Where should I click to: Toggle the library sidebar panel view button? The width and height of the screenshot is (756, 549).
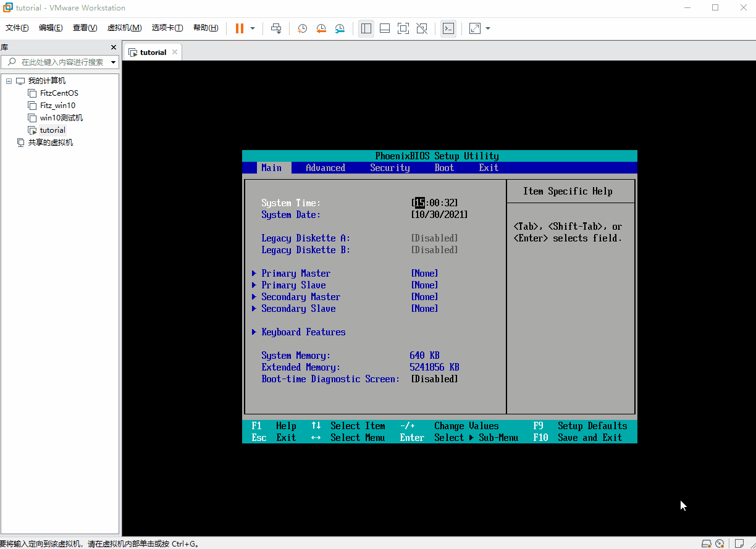click(366, 28)
